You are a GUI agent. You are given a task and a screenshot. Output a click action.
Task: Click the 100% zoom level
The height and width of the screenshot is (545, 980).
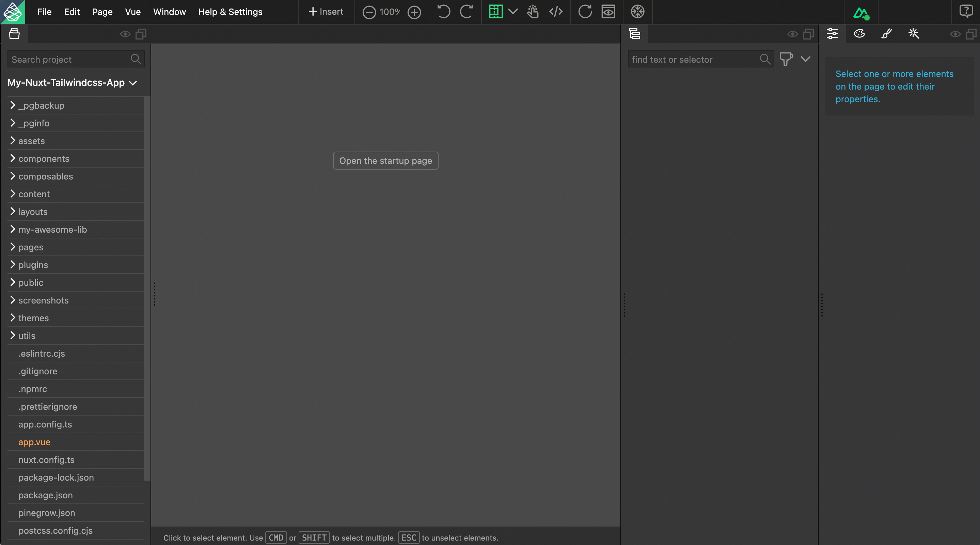click(390, 12)
